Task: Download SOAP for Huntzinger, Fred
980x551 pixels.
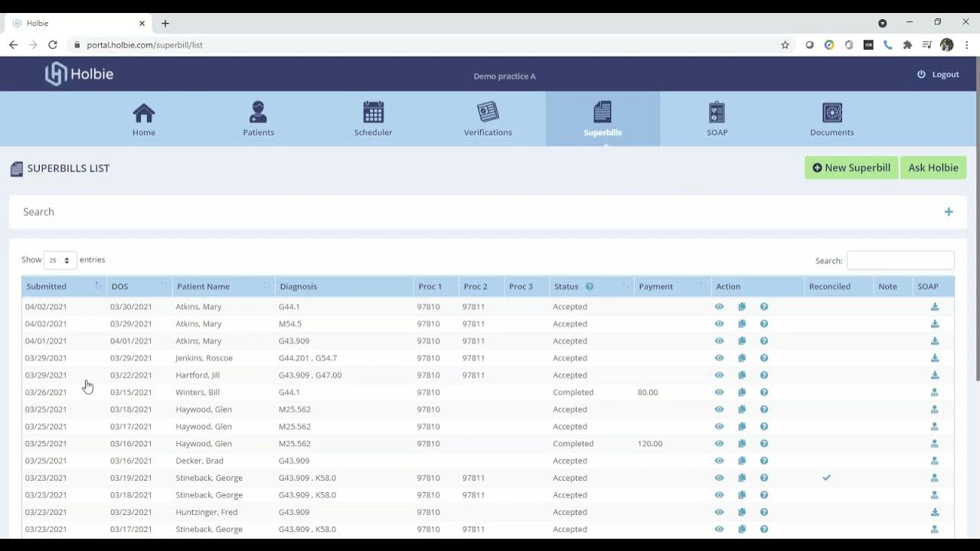Action: tap(935, 512)
